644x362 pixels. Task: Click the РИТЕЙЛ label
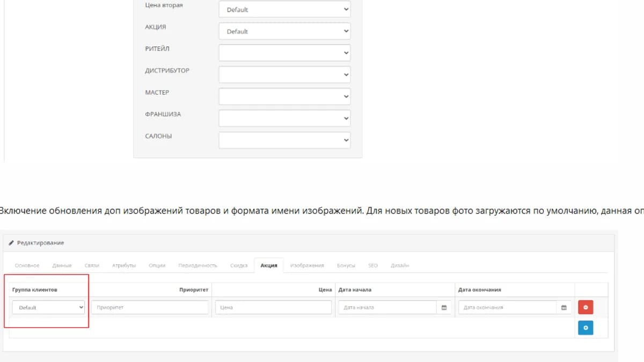(x=157, y=49)
